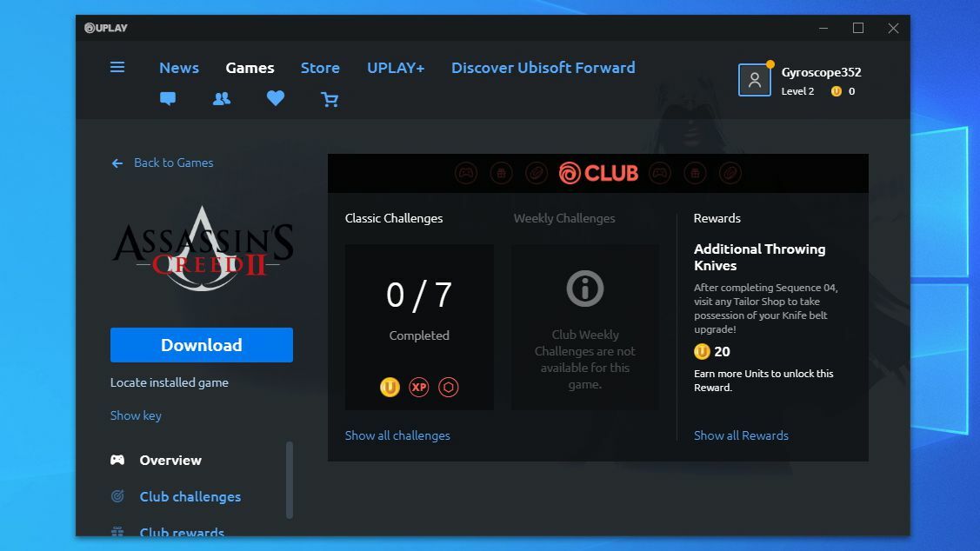Open the friends list icon
980x551 pixels.
(221, 99)
